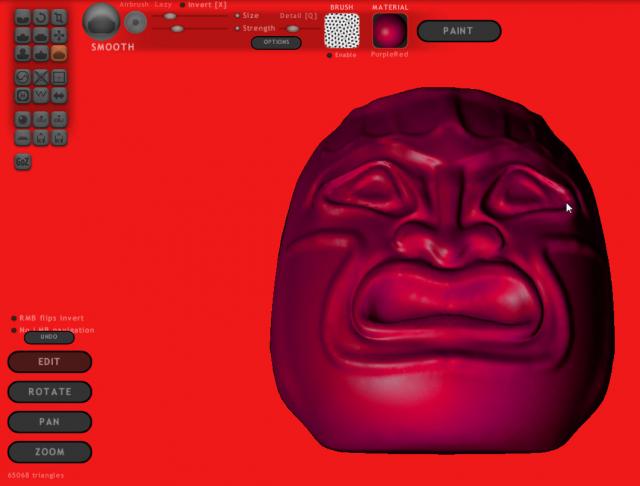The height and width of the screenshot is (486, 640).
Task: Switch to PAINT mode
Action: coord(458,31)
